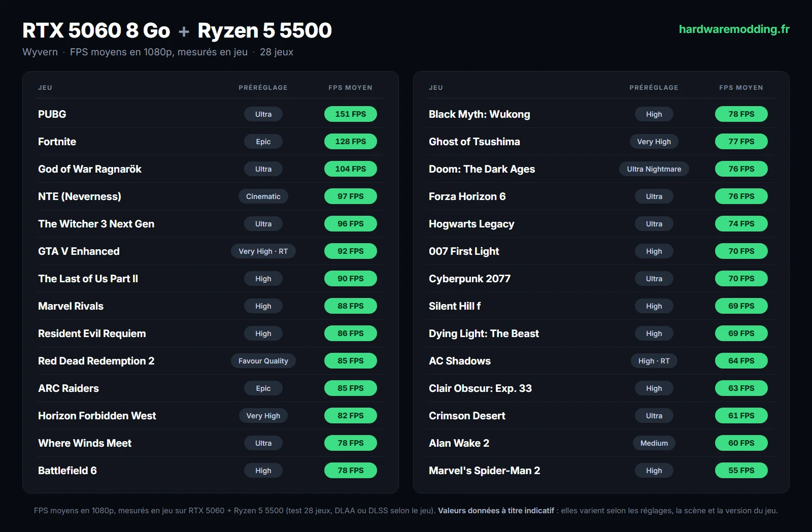Click the 151 FPS badge for PUBG

(x=351, y=114)
